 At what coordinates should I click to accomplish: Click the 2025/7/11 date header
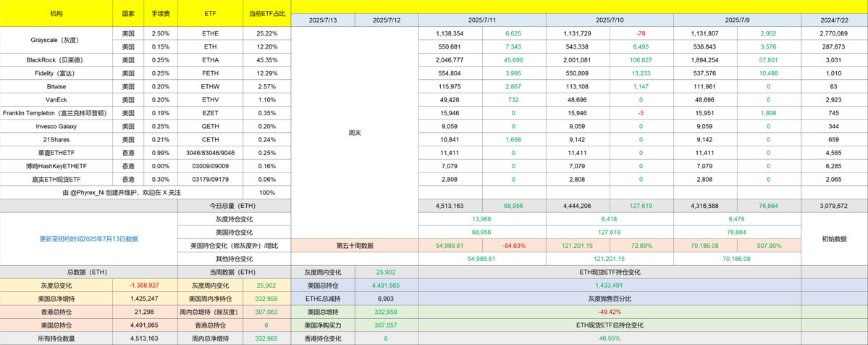[x=482, y=20]
